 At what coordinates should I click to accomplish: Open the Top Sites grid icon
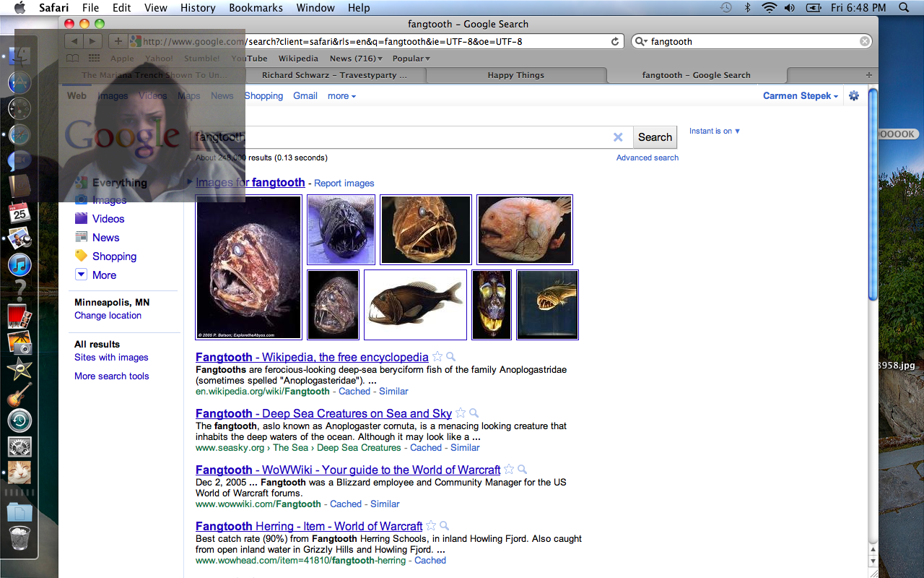click(94, 59)
